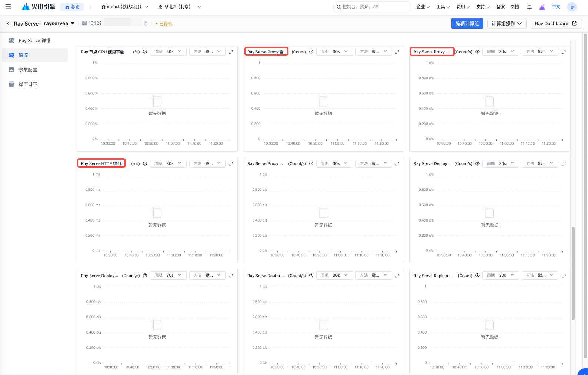The image size is (588, 375).
Task: Focus the 控制台、资源、API search box
Action: click(x=372, y=7)
